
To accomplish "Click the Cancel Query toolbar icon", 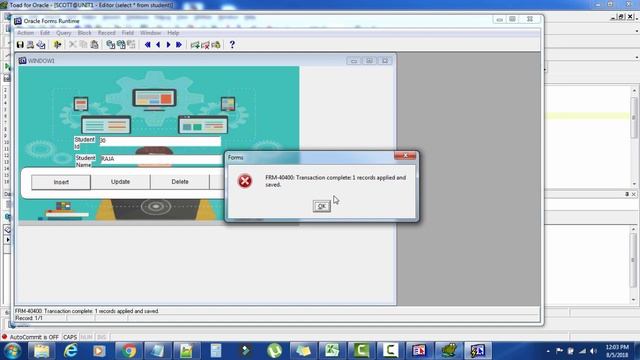I will (131, 44).
